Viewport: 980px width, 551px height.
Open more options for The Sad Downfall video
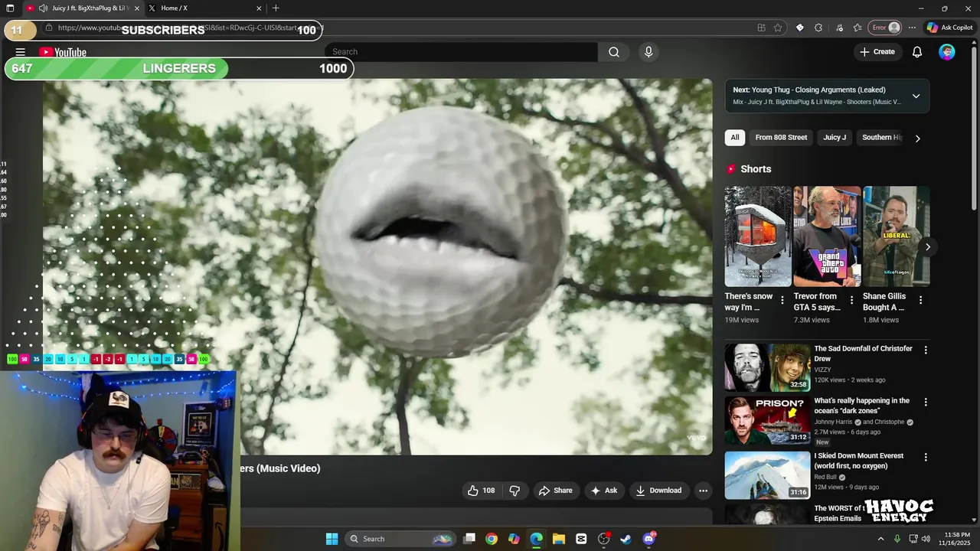pyautogui.click(x=926, y=350)
